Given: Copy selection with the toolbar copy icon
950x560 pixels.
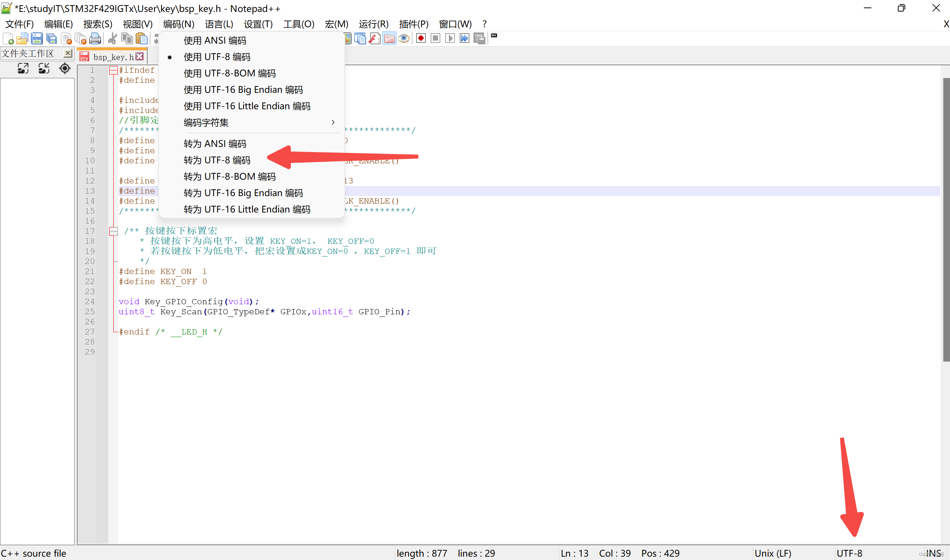Looking at the screenshot, I should (x=127, y=38).
